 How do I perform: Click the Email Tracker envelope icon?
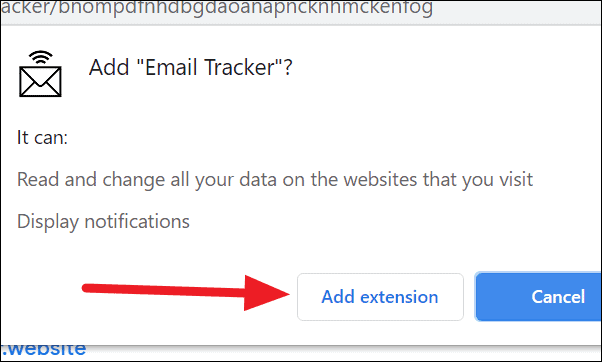click(x=40, y=74)
